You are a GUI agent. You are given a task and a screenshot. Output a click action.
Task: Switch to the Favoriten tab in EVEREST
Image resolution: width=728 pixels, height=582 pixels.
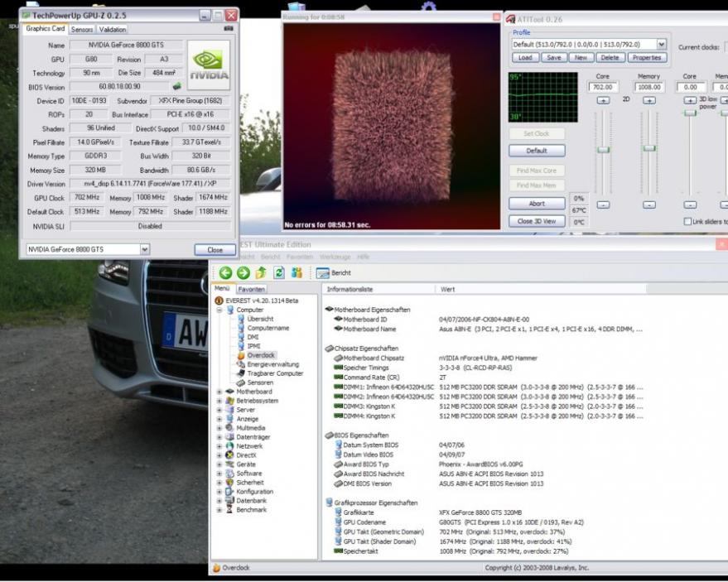click(x=251, y=289)
